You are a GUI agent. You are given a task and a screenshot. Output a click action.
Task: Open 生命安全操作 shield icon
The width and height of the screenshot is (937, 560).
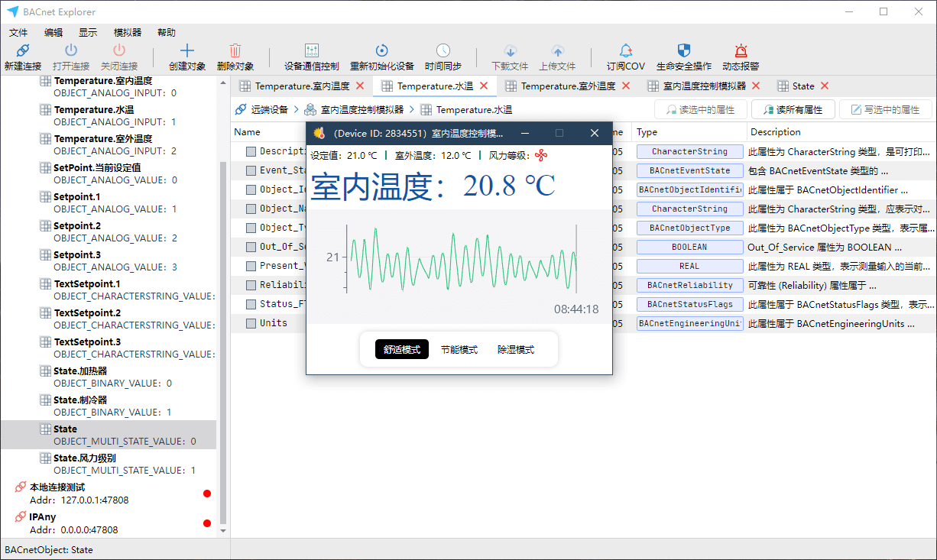(x=683, y=51)
